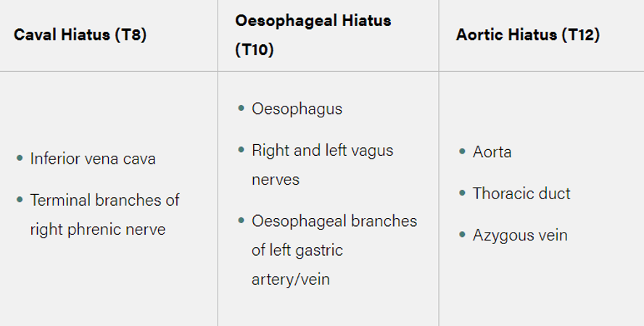Click the bullet before Terminal branches
This screenshot has width=644, height=326.
(20, 200)
